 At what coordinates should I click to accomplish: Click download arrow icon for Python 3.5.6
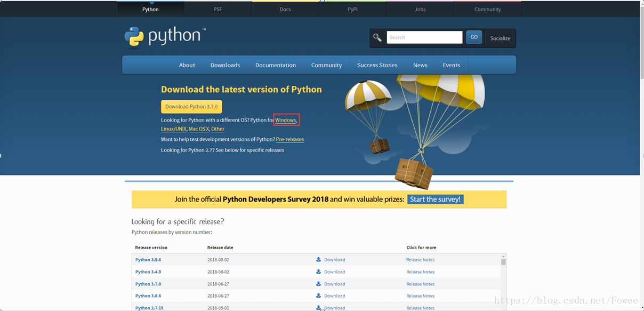pos(318,260)
